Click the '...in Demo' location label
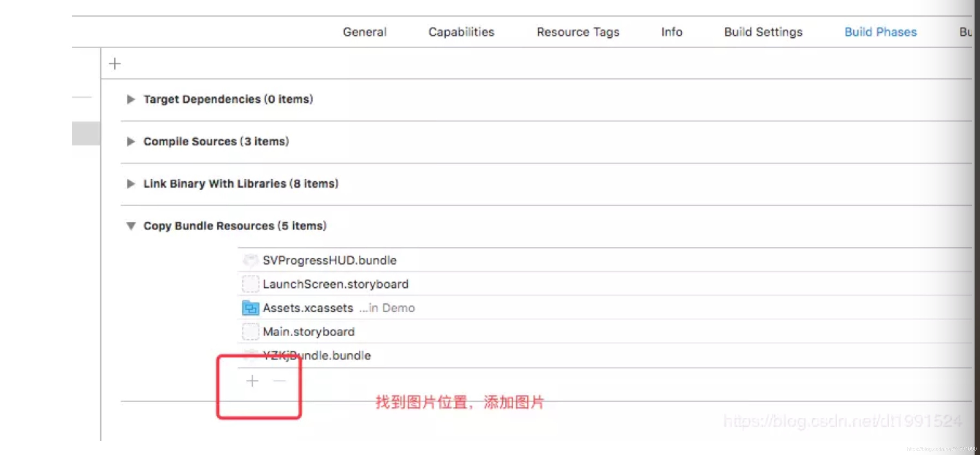Viewport: 980px width, 455px height. 387,308
